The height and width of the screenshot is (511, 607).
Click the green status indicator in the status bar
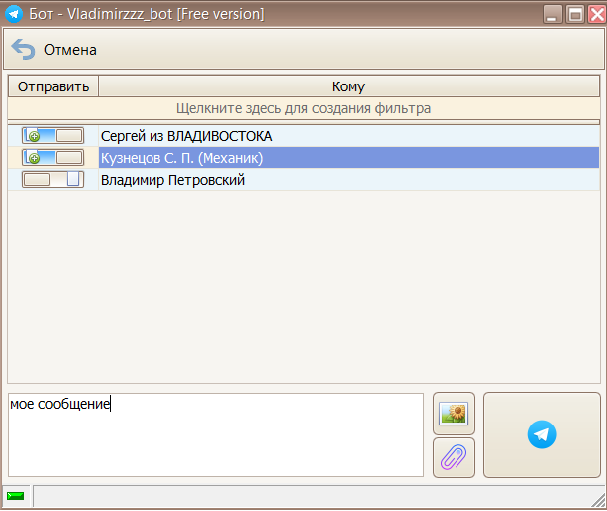pos(15,496)
